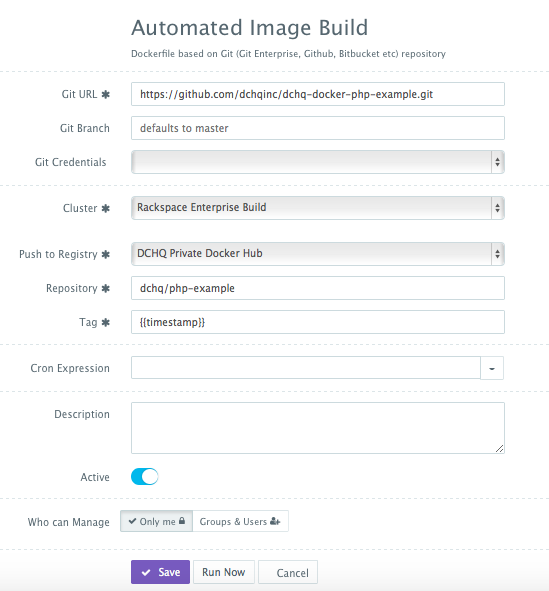Click the Git Credentials stepper arrows
Image resolution: width=549 pixels, height=591 pixels.
tap(497, 162)
